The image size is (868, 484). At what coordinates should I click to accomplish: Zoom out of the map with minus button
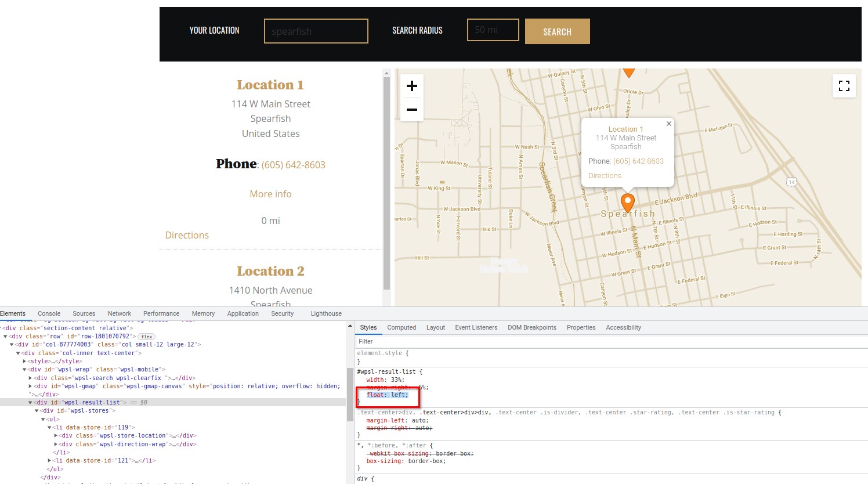(412, 110)
